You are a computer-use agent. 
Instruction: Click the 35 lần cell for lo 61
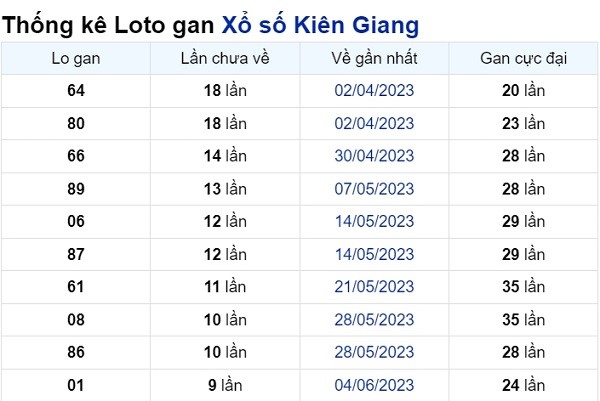[x=523, y=287]
